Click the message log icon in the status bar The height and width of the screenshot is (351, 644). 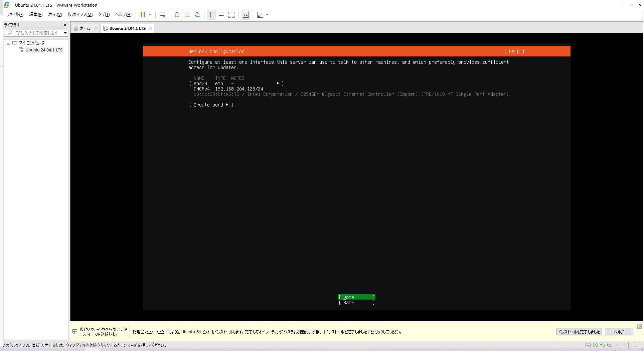pos(634,345)
